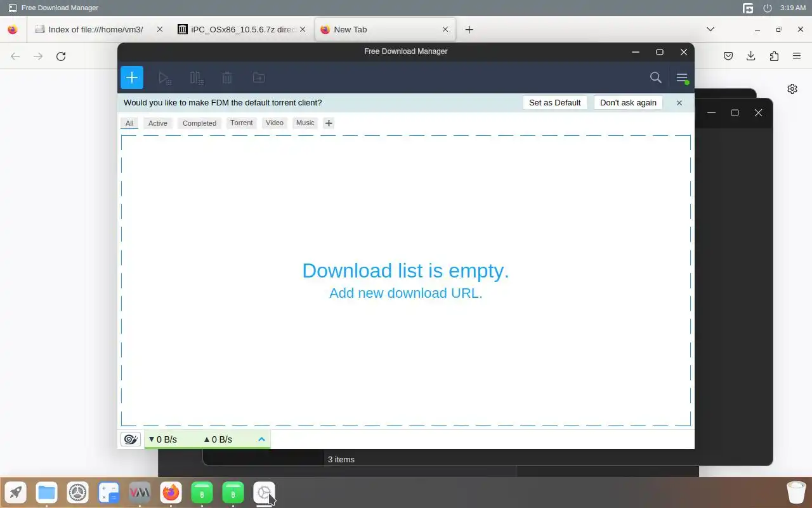Viewport: 812px width, 508px height.
Task: Expand the speed panel chevron arrow
Action: pos(261,439)
